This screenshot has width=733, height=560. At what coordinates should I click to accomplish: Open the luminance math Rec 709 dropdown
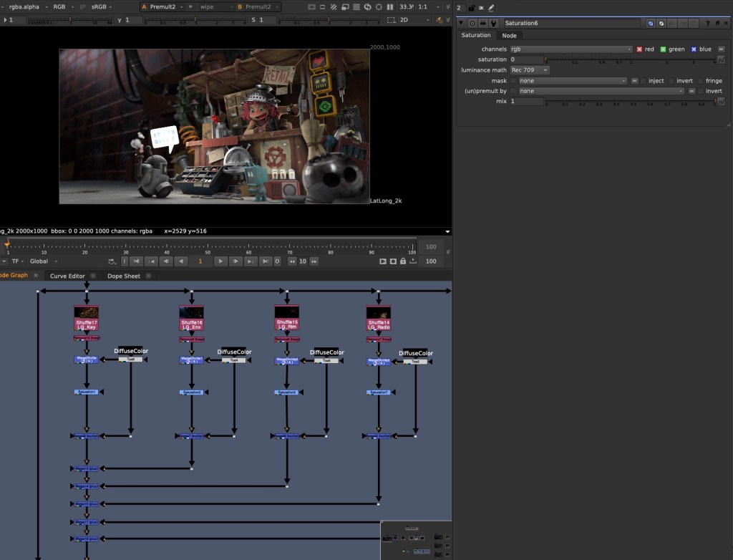point(530,70)
